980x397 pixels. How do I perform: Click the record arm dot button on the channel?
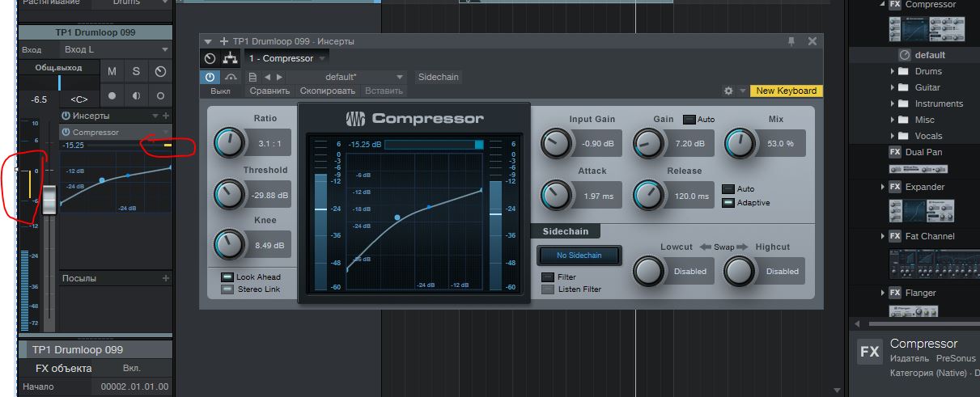(x=112, y=95)
